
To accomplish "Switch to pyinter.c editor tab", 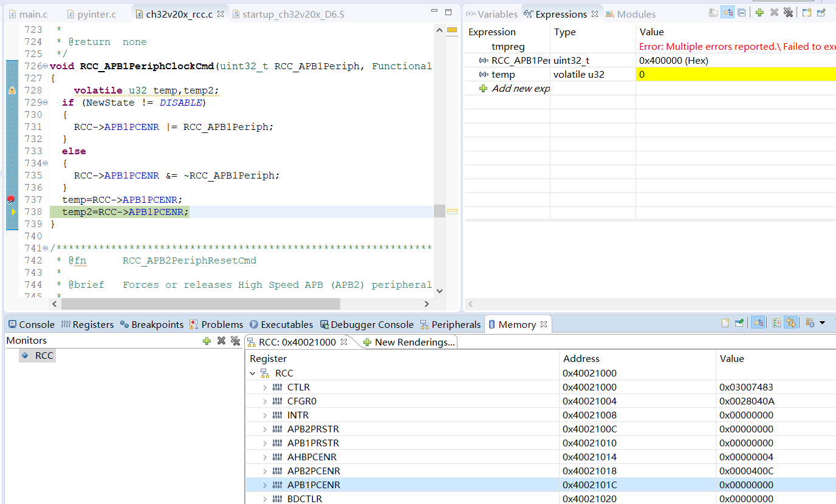I will tap(91, 14).
